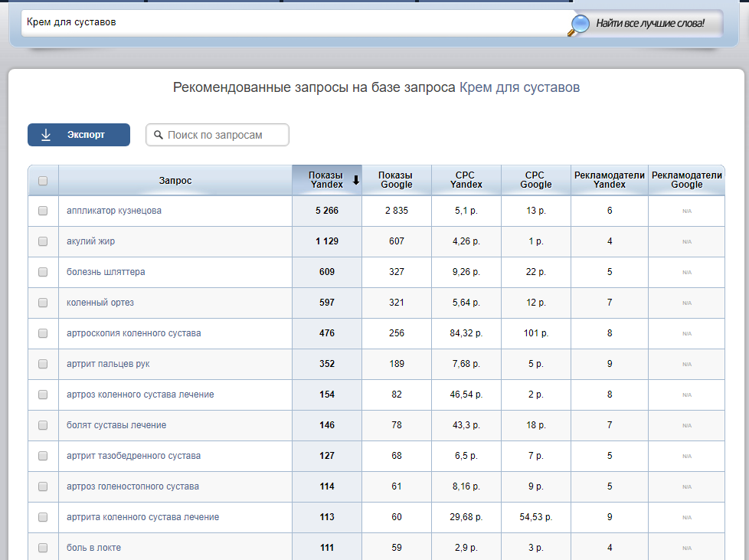The image size is (749, 560).
Task: Check the box for аппликатор кузнецова
Action: pos(43,211)
